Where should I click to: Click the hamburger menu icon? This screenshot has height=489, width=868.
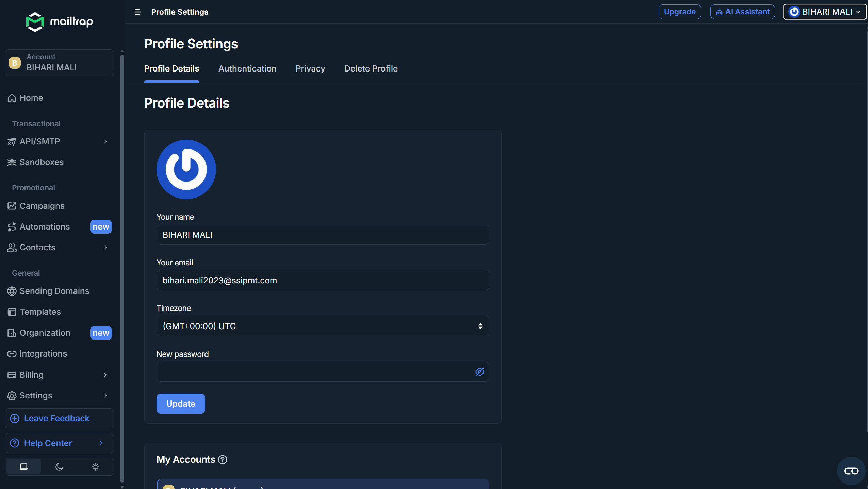point(138,12)
